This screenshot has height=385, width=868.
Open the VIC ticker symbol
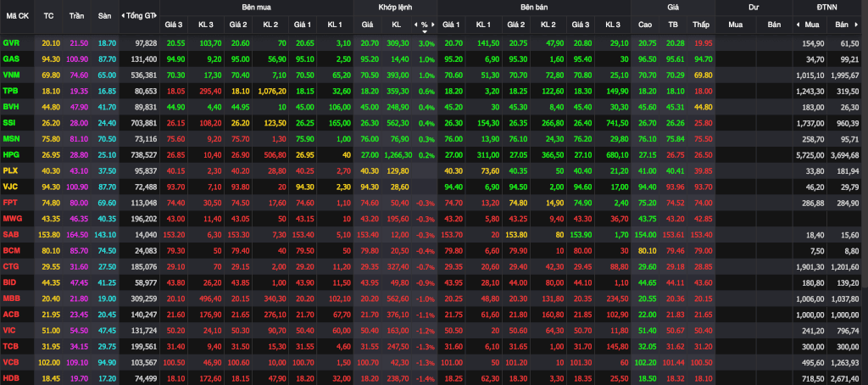(9, 331)
